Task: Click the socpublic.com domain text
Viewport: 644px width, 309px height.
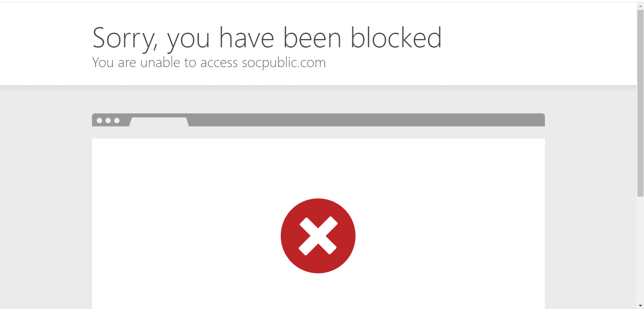Action: tap(284, 63)
